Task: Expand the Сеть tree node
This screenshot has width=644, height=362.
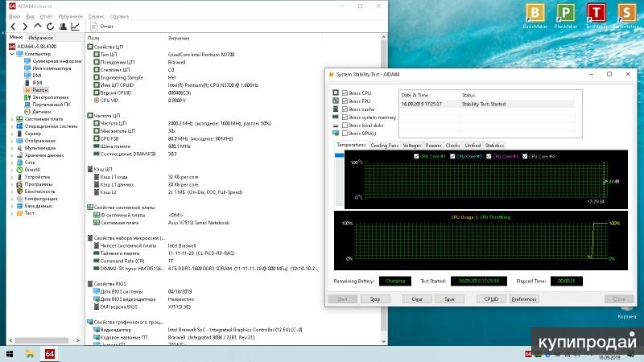Action: [12, 162]
